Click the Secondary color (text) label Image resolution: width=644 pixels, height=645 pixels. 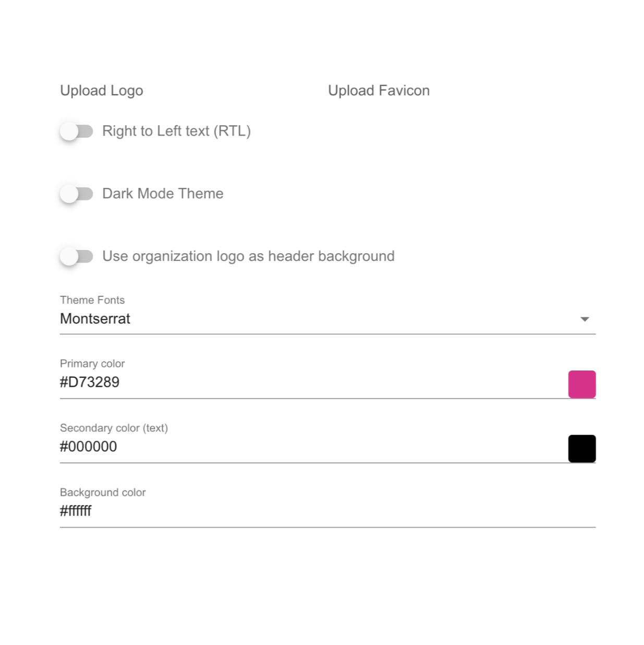click(114, 428)
